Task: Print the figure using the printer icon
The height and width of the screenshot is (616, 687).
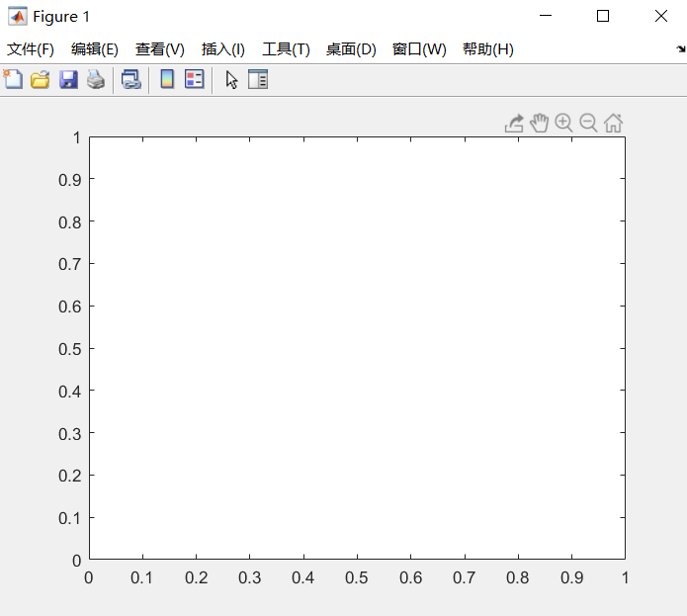Action: (96, 80)
